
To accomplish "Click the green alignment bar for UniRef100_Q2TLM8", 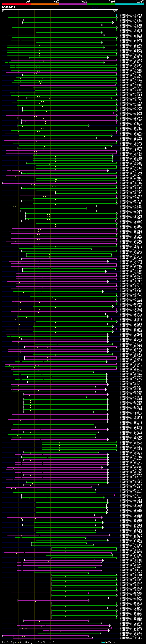I will point(63,17).
